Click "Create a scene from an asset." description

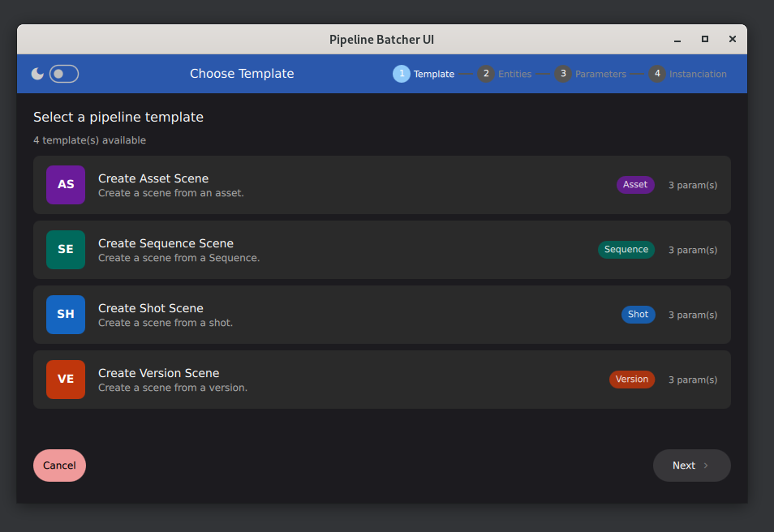pyautogui.click(x=171, y=193)
